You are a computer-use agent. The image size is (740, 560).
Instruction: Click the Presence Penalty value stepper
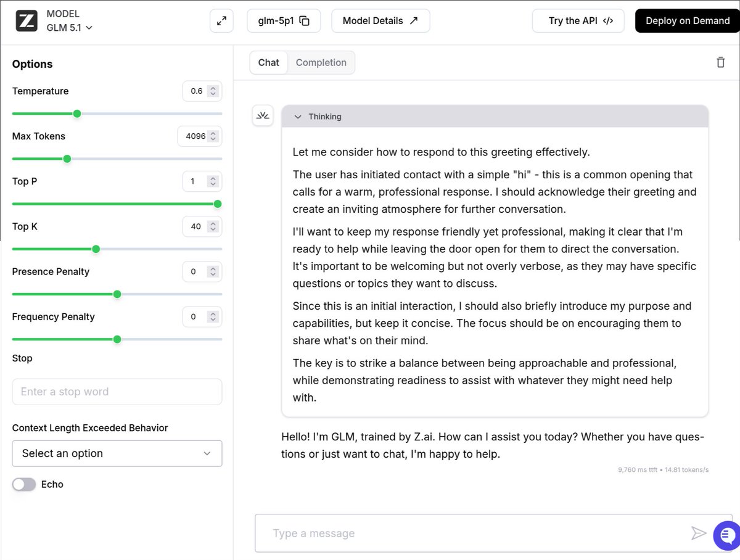coord(202,271)
